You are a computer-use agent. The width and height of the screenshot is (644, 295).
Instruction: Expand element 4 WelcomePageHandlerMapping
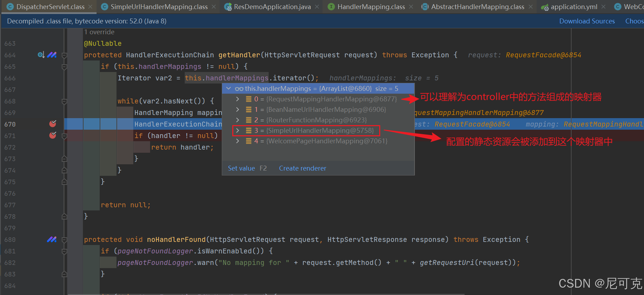click(x=238, y=141)
